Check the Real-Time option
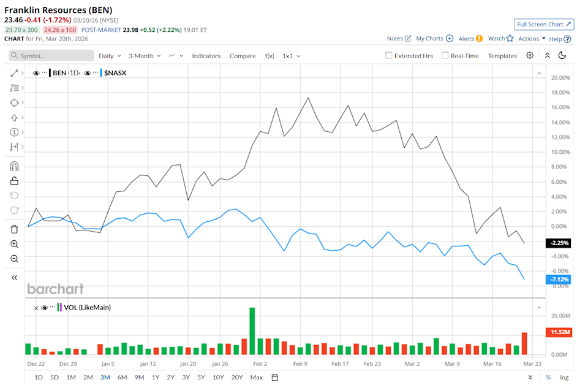The height and width of the screenshot is (388, 588). 445,55
